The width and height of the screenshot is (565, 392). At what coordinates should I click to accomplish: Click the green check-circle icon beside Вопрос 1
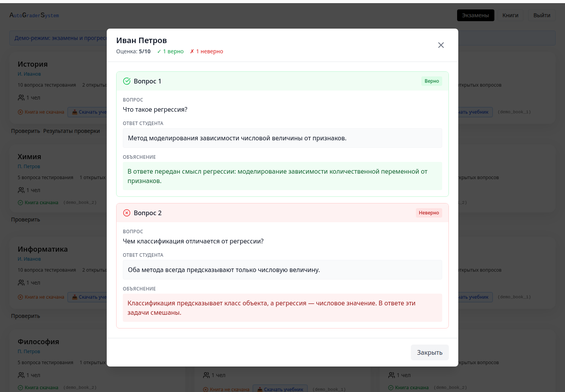(127, 81)
